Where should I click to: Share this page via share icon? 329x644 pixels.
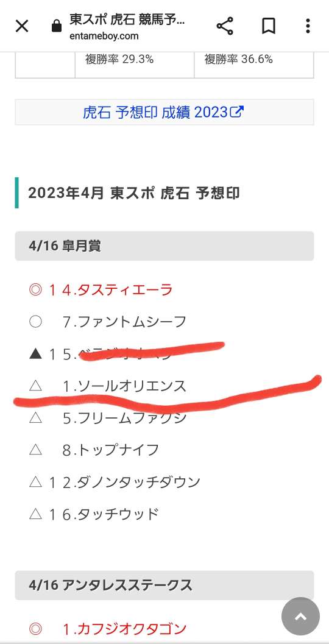tap(225, 26)
